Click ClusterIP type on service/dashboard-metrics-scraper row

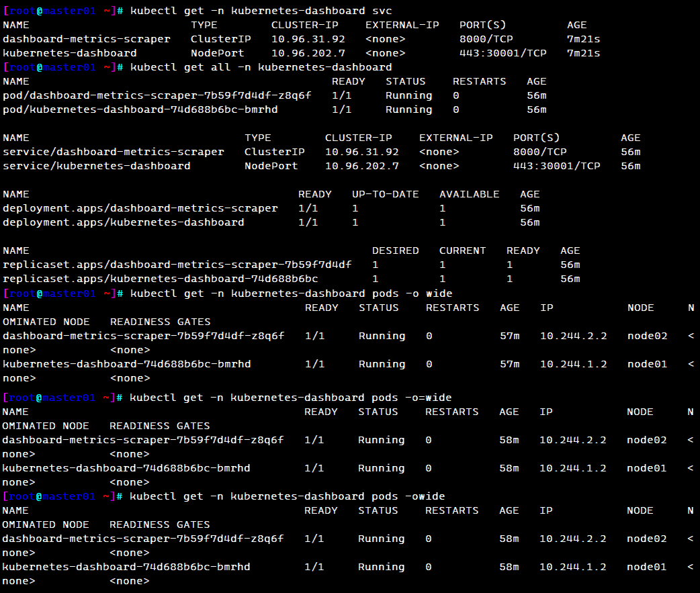tap(275, 152)
